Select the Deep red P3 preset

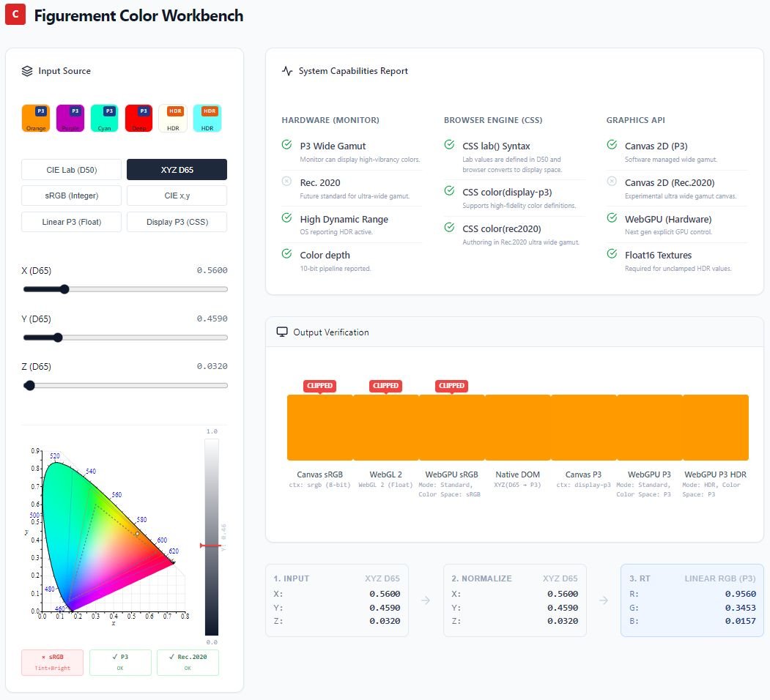pyautogui.click(x=138, y=118)
